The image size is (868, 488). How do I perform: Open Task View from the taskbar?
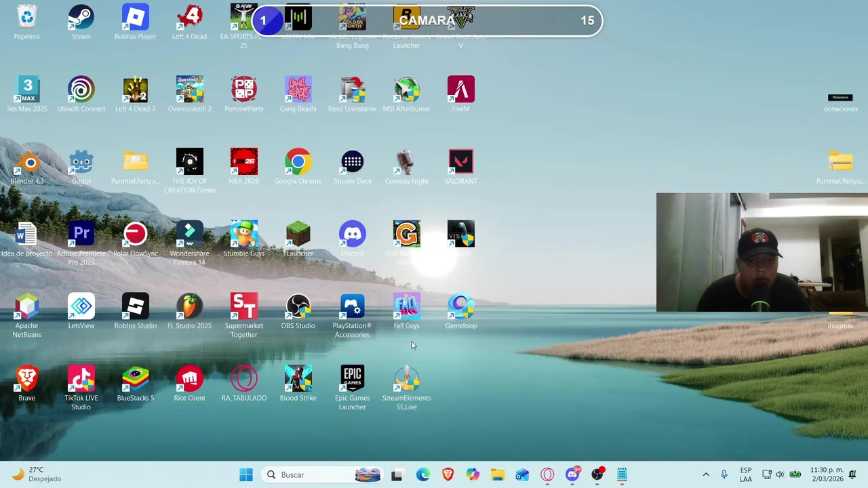397,475
